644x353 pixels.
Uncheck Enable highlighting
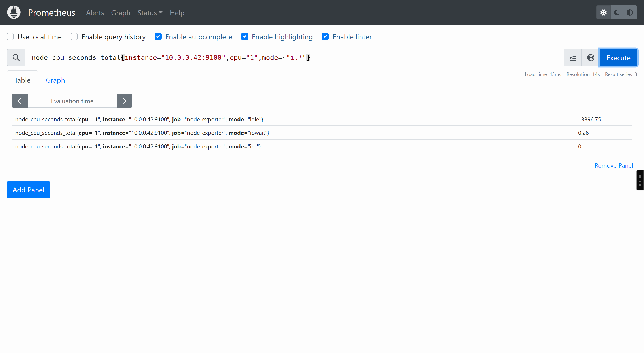(244, 37)
